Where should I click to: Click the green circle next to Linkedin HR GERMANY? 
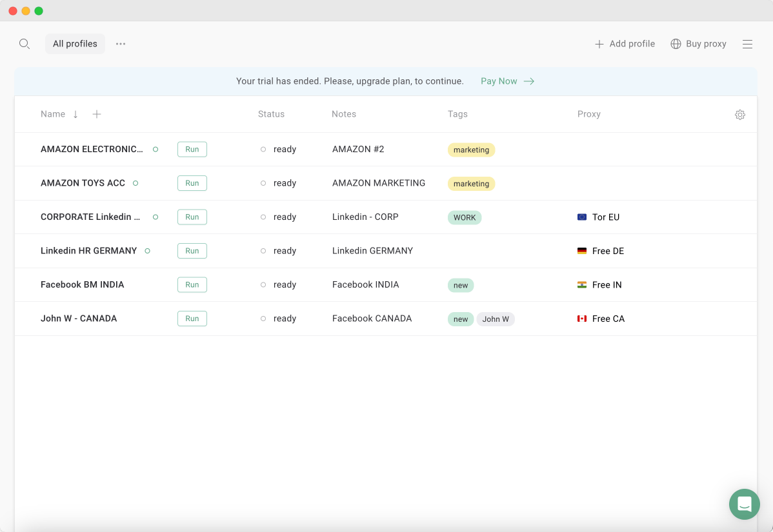click(147, 251)
